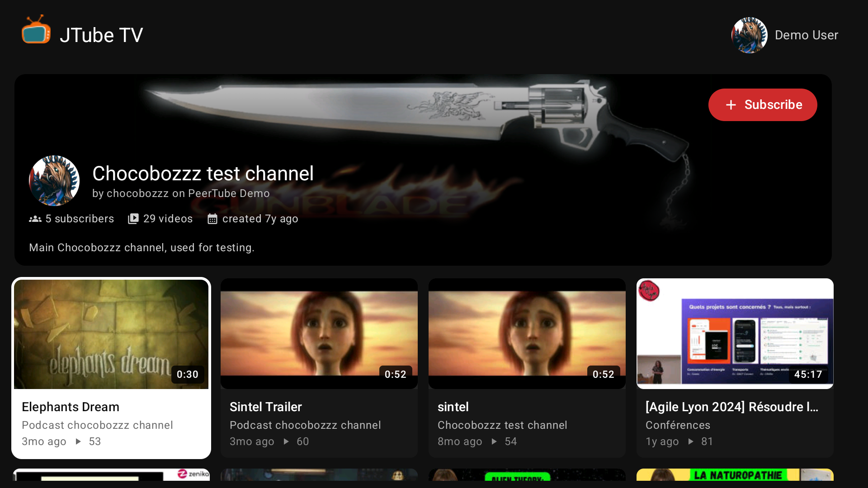
Task: Click the 'Conférences' channel label
Action: pos(678,425)
